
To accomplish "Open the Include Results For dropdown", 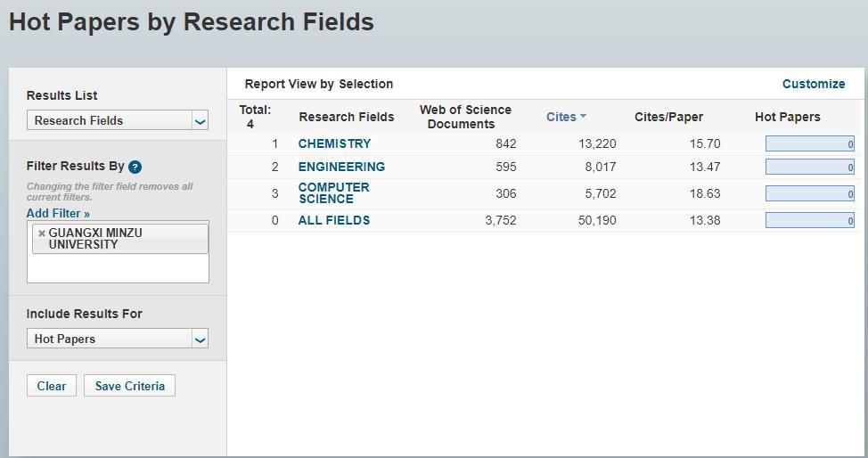I will (x=117, y=339).
